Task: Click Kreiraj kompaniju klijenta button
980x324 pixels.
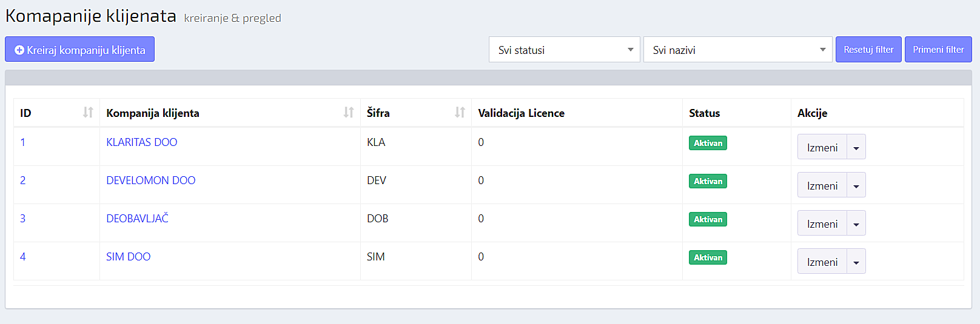Action: 80,50
